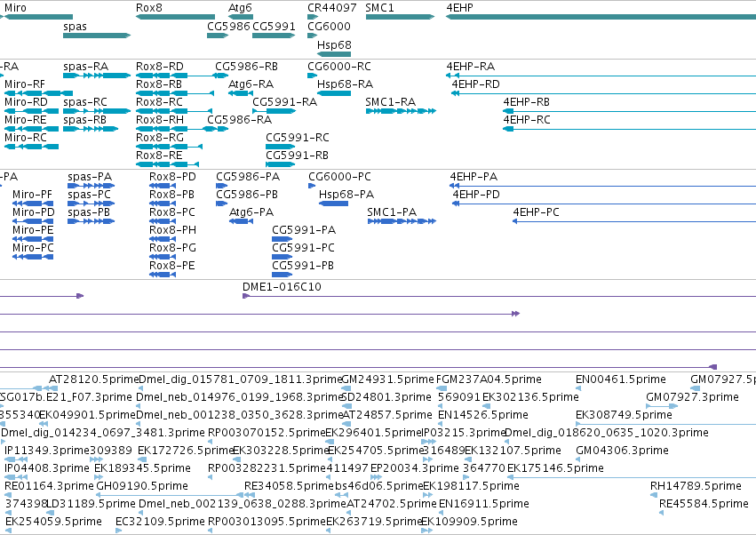
Task: Select transcript CG5991-RA
Action: (274, 111)
